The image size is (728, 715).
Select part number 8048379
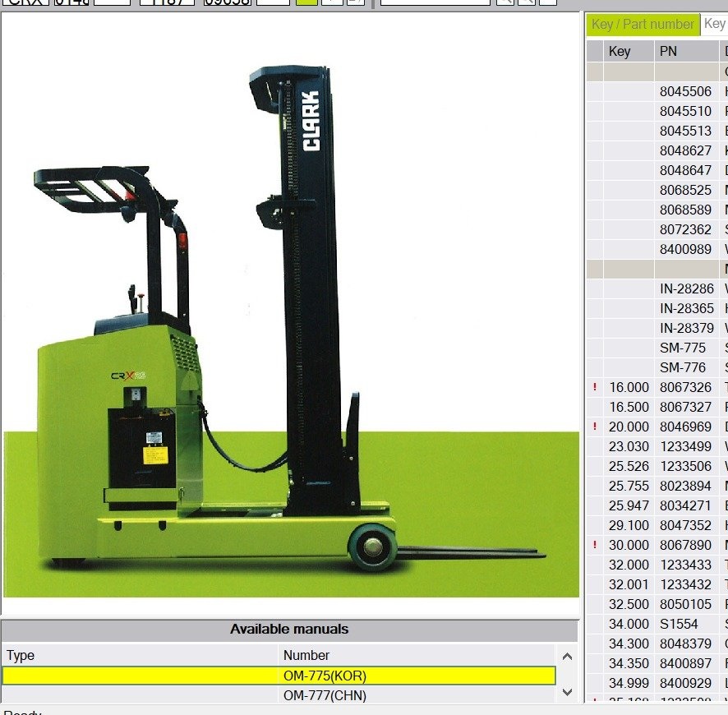click(685, 644)
